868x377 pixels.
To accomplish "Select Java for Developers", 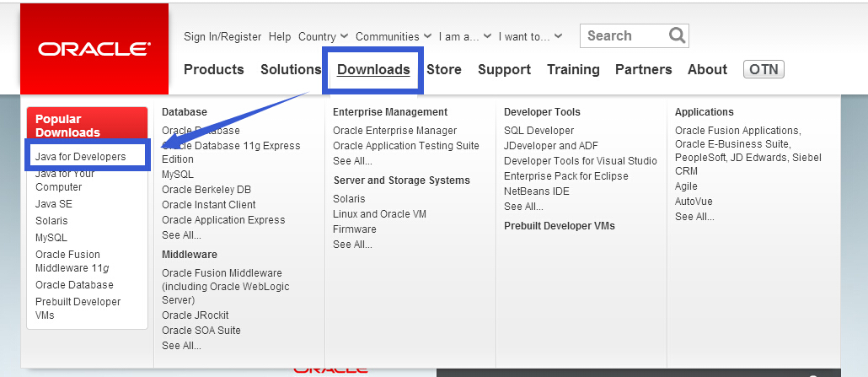I will [81, 156].
